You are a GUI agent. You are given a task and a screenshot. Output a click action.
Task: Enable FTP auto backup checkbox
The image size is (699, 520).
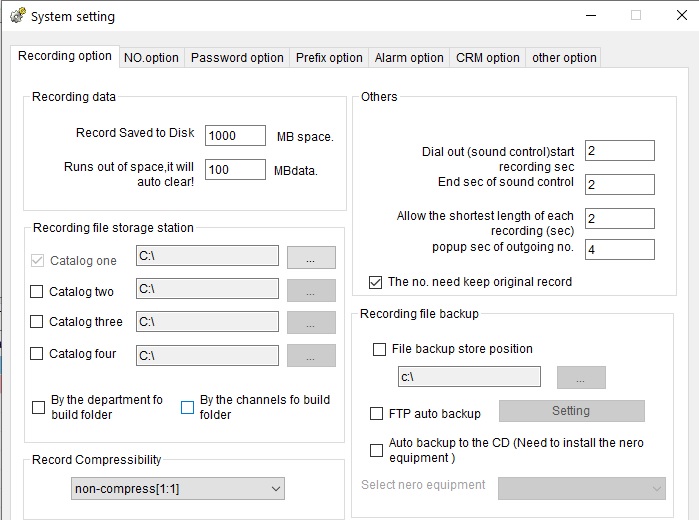377,413
